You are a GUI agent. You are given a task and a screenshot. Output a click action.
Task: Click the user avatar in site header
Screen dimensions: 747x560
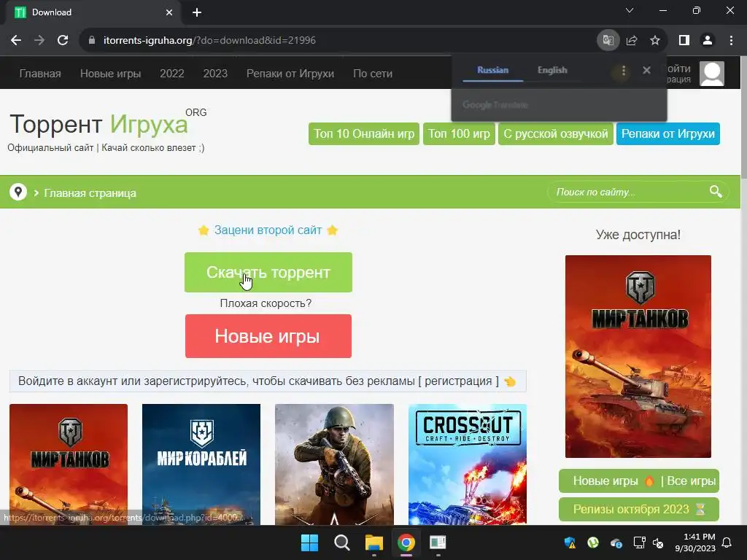(x=712, y=74)
